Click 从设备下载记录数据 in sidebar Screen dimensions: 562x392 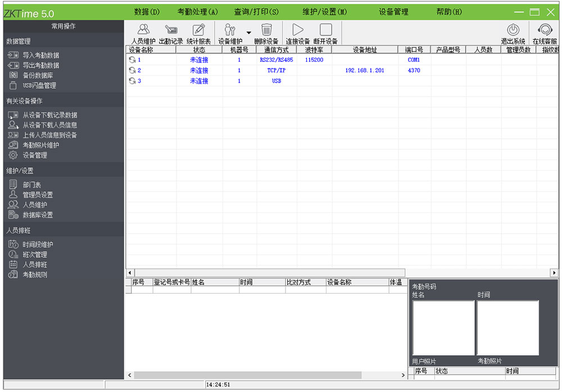50,115
